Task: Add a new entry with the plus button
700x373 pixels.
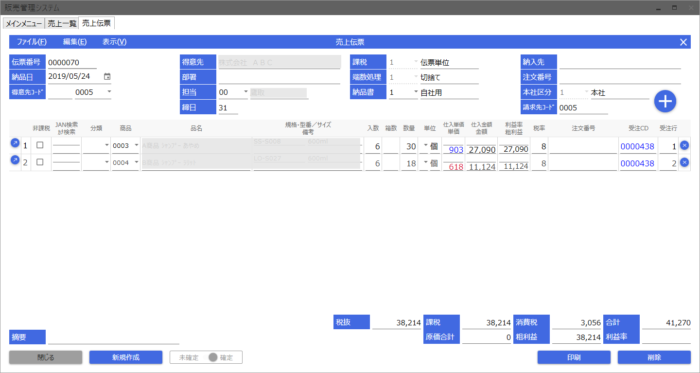Action: [x=665, y=101]
